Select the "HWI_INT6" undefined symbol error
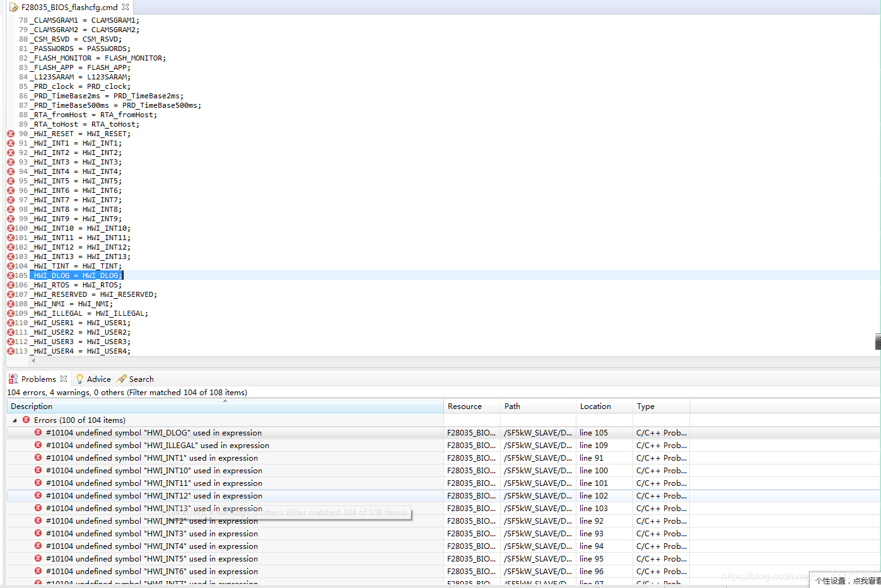The width and height of the screenshot is (881, 588). tap(152, 572)
